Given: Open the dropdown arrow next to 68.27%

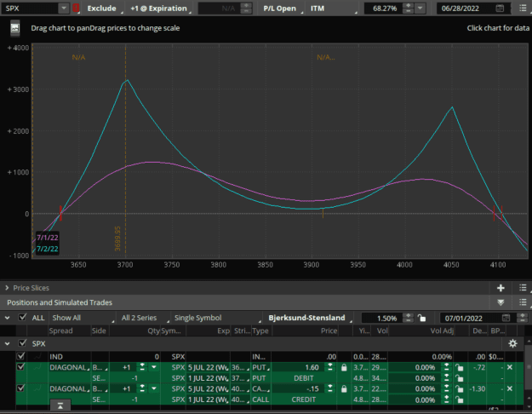Looking at the screenshot, I should [420, 9].
